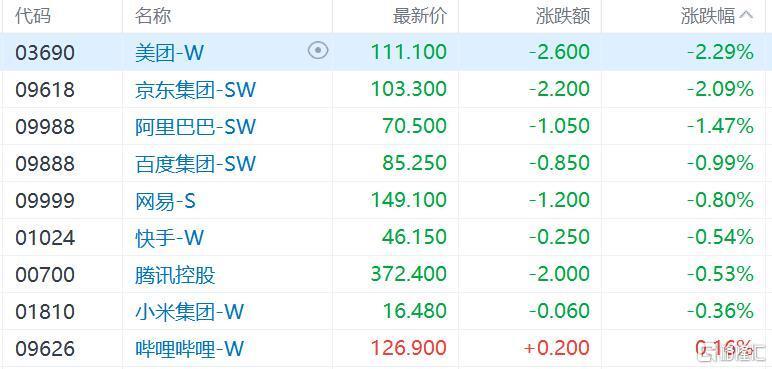Screen dimensions: 772x369
Task: Select code 01810
Action: click(x=45, y=311)
